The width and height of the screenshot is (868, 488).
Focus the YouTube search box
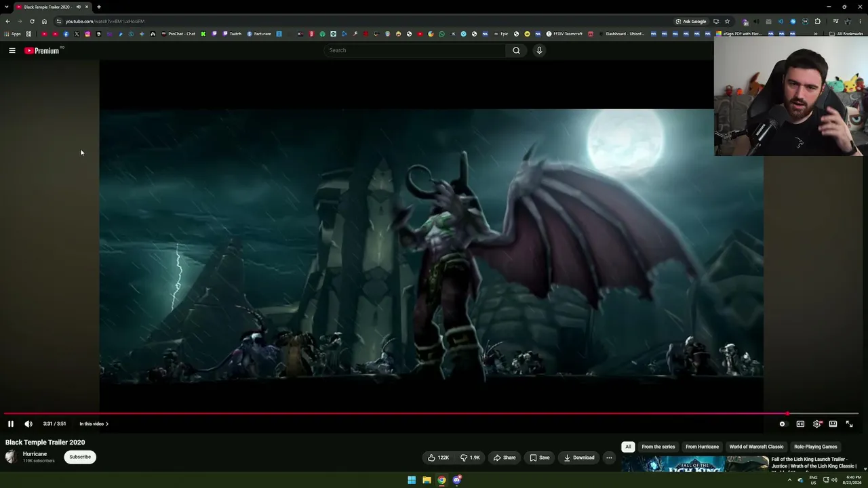click(x=415, y=50)
